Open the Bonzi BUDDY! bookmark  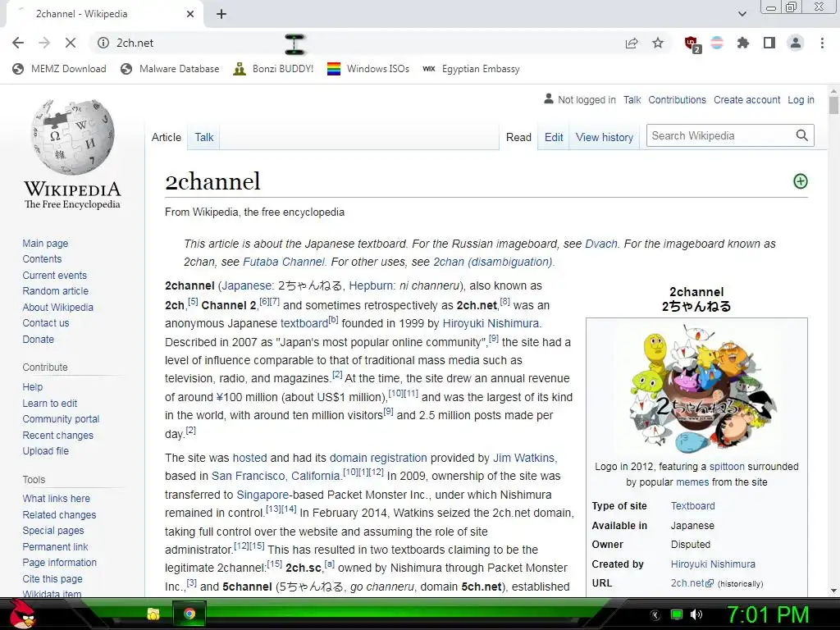tap(273, 69)
